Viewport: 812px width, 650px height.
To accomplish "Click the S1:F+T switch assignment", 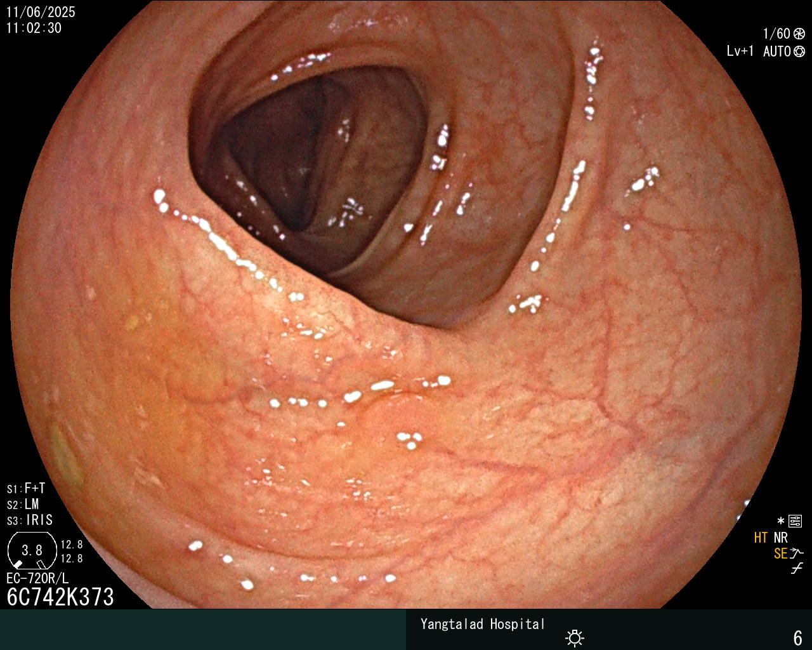I will pyautogui.click(x=26, y=488).
